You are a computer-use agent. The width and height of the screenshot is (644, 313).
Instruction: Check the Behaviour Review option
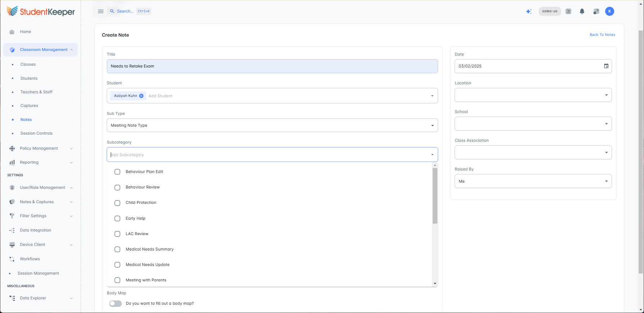pos(117,187)
